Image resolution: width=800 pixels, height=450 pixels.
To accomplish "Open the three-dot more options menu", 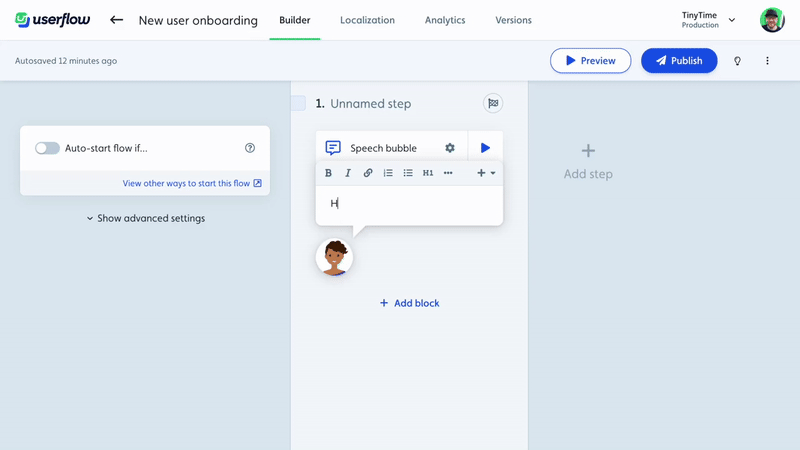I will coord(767,61).
